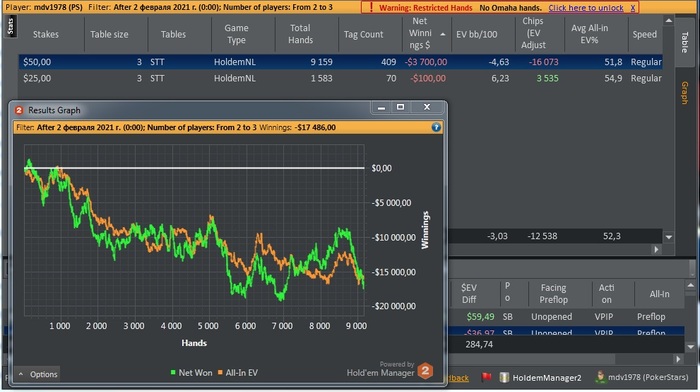This screenshot has height=392, width=700.
Task: Click the mdv1978 (PokerStars) status label
Action: pos(648,377)
